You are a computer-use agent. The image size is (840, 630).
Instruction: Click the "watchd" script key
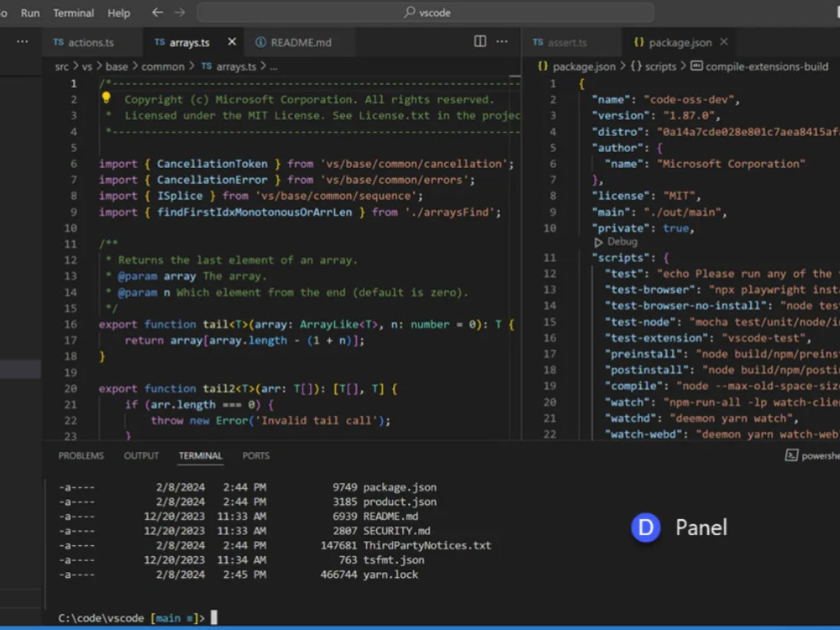click(x=633, y=418)
